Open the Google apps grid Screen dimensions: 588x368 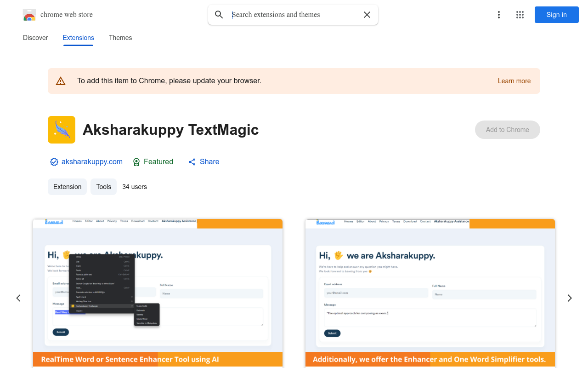click(520, 15)
